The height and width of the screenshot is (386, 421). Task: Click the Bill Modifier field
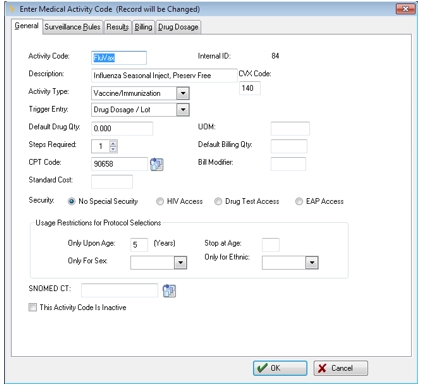(288, 164)
